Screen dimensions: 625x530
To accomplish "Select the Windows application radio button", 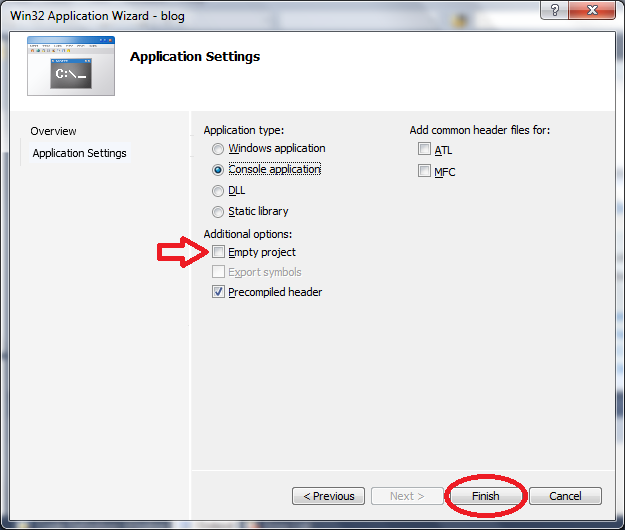I will pos(218,149).
